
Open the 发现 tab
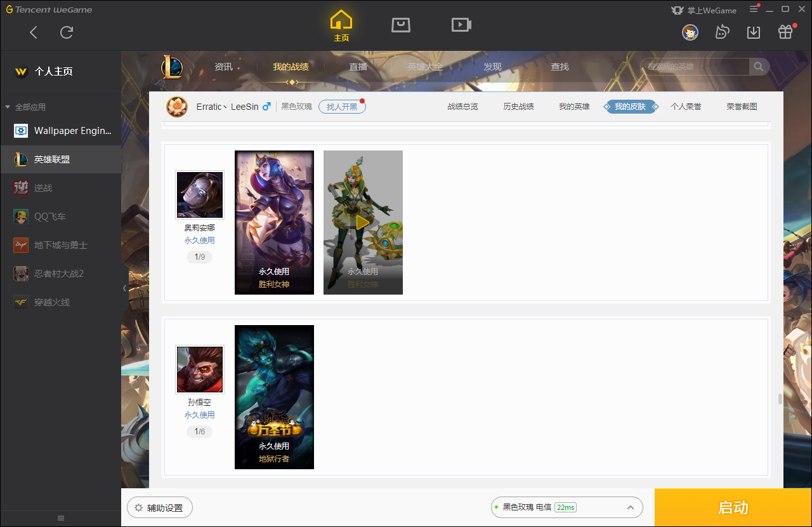(x=492, y=67)
